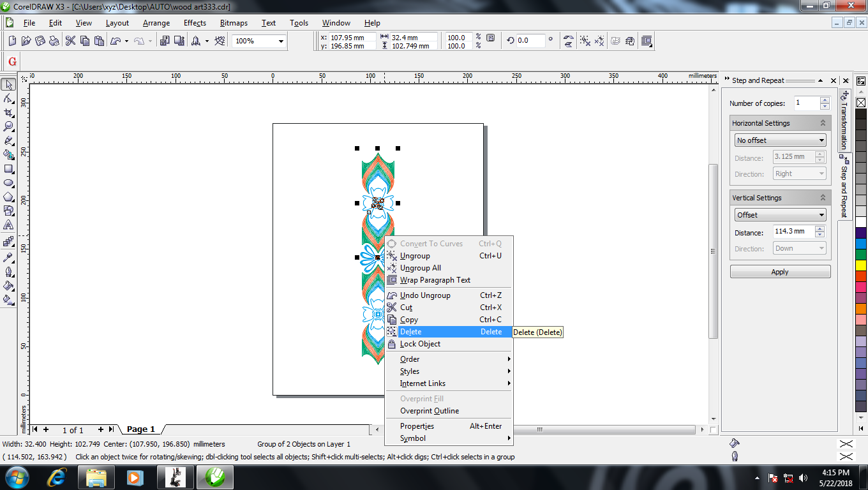Choose Copy in the context menu
The width and height of the screenshot is (868, 490).
click(449, 320)
